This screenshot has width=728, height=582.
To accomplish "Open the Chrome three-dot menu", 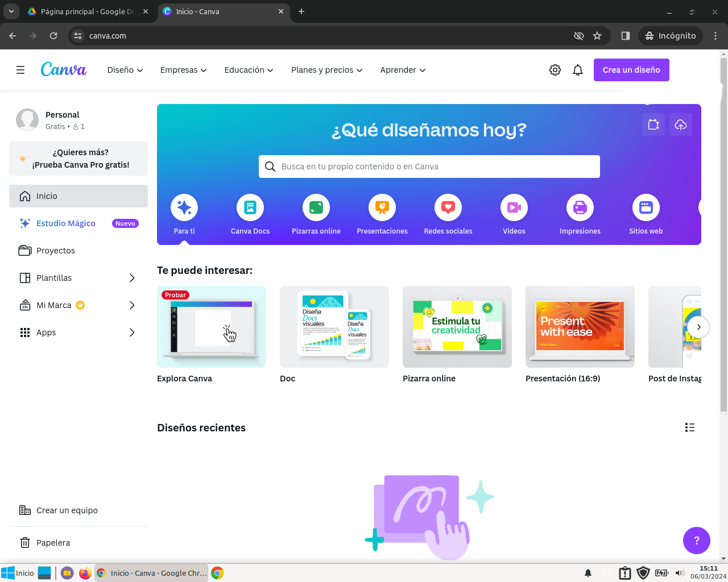I will [x=715, y=36].
